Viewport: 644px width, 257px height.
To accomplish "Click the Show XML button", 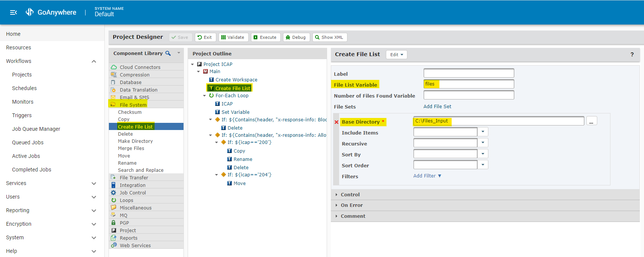I will [x=330, y=37].
